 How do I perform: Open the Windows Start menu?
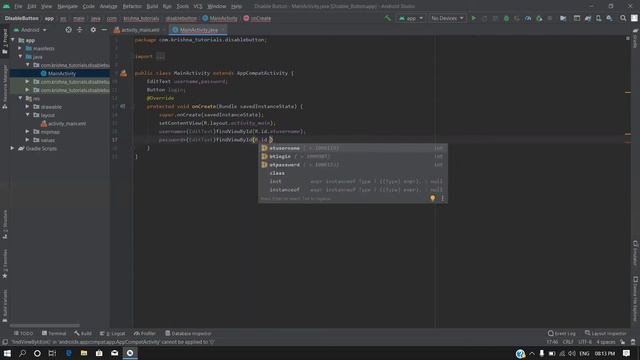click(x=7, y=353)
